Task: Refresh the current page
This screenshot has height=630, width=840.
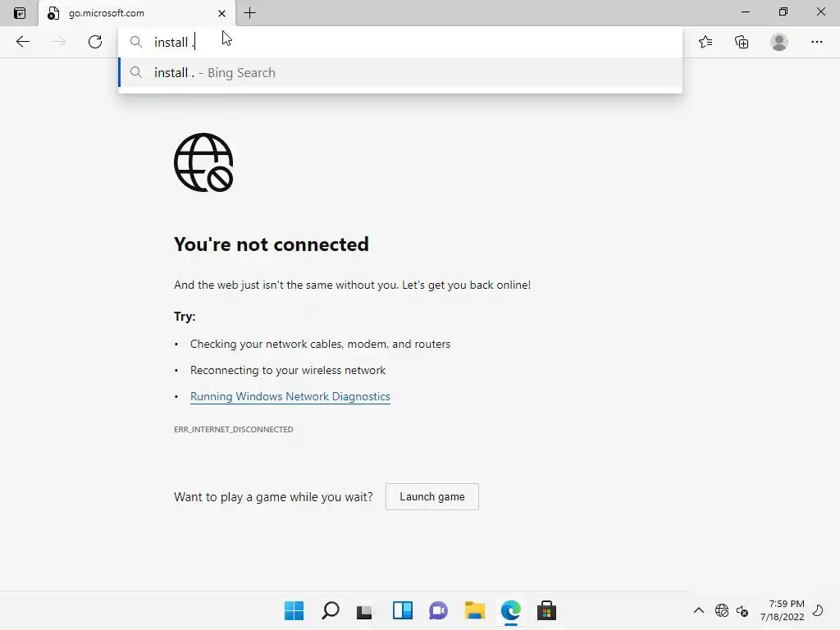Action: click(x=95, y=42)
